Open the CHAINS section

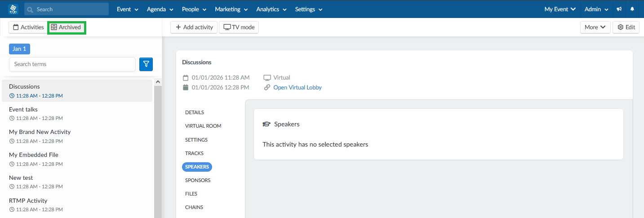194,207
